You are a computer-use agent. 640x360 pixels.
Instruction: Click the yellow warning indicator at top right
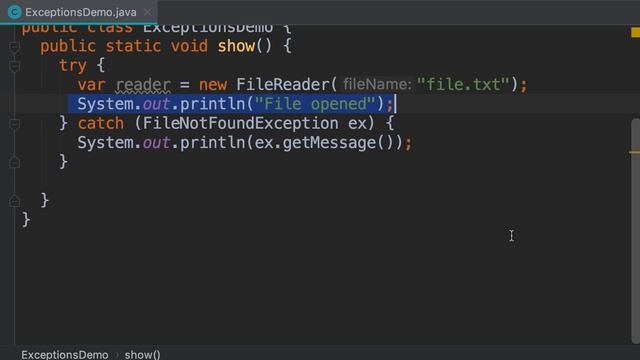point(636,32)
